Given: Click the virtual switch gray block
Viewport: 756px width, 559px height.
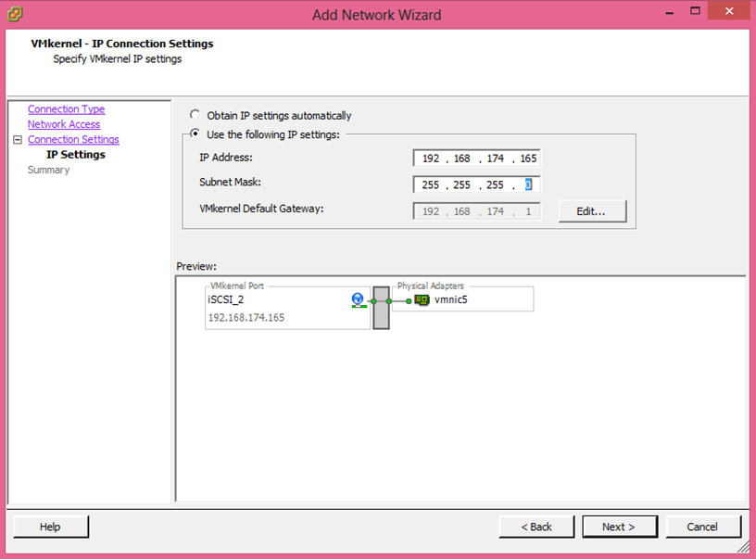Looking at the screenshot, I should pos(381,307).
